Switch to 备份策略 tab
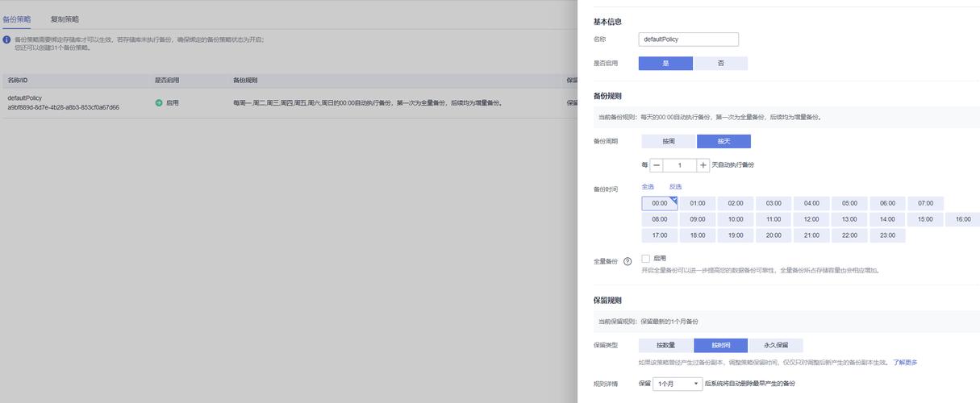Screen dimensions: 980x403 pyautogui.click(x=17, y=19)
